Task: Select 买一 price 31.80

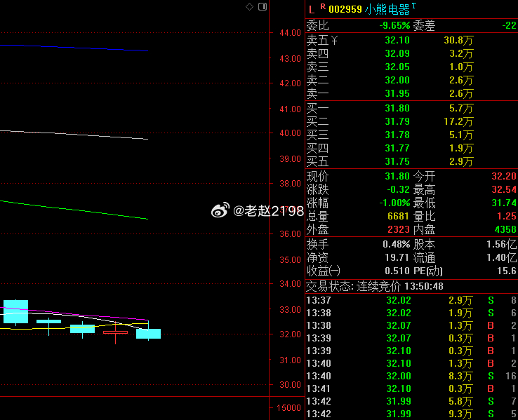Action: click(397, 108)
